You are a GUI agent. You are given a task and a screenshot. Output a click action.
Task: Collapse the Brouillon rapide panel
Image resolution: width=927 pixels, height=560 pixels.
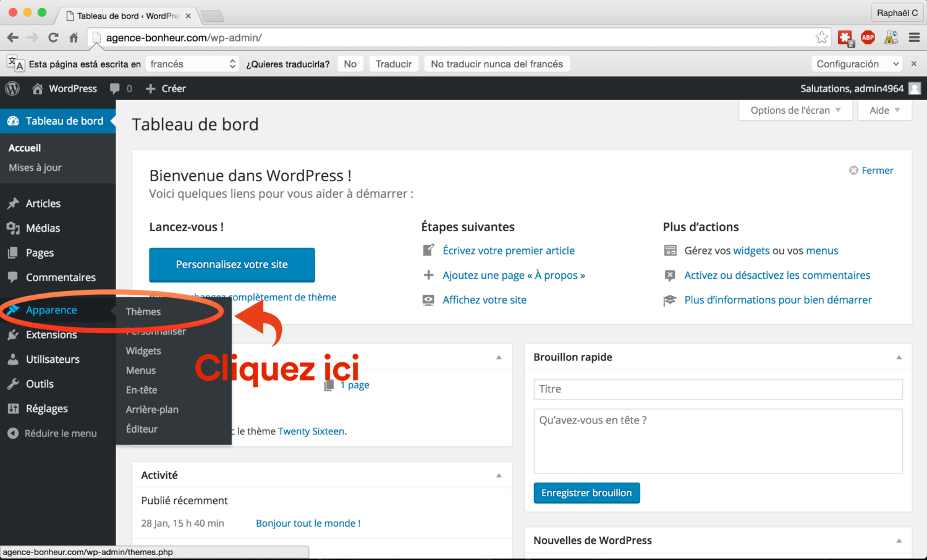tap(899, 357)
